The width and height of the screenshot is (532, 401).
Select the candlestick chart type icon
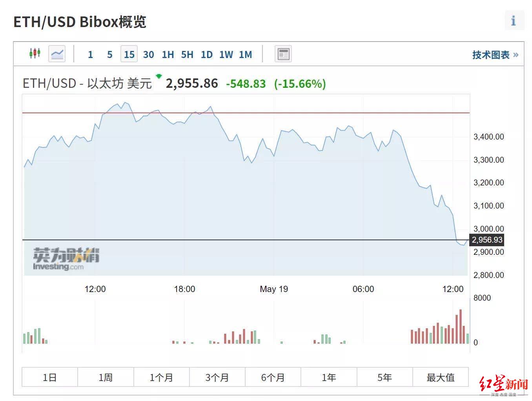(35, 53)
